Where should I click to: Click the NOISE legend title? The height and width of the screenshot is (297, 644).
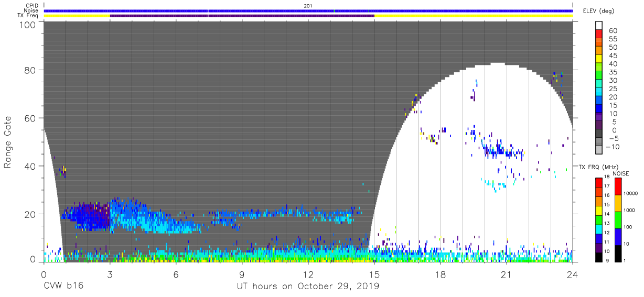[621, 173]
